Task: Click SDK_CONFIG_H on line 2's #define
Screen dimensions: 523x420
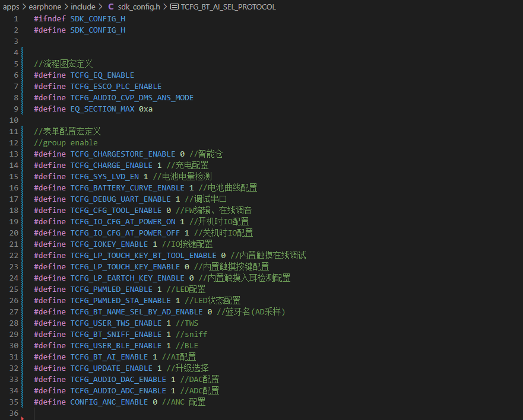Action: point(98,30)
